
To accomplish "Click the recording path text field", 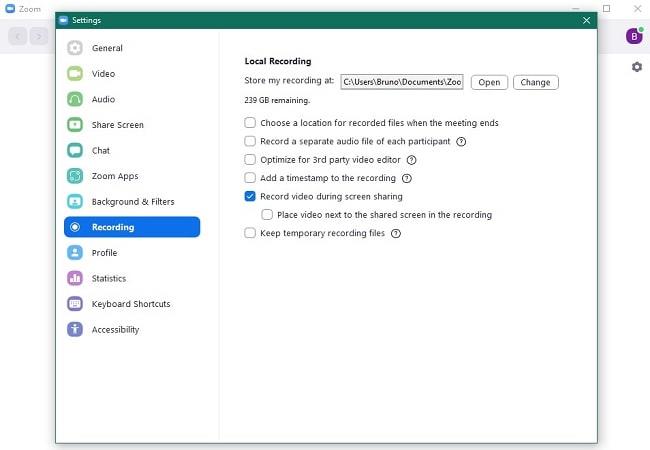I will tap(401, 82).
